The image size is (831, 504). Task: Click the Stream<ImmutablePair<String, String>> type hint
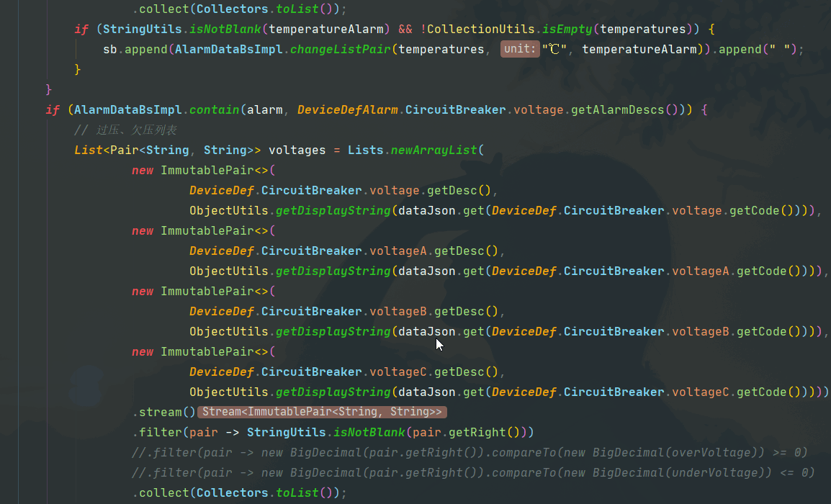tap(322, 412)
